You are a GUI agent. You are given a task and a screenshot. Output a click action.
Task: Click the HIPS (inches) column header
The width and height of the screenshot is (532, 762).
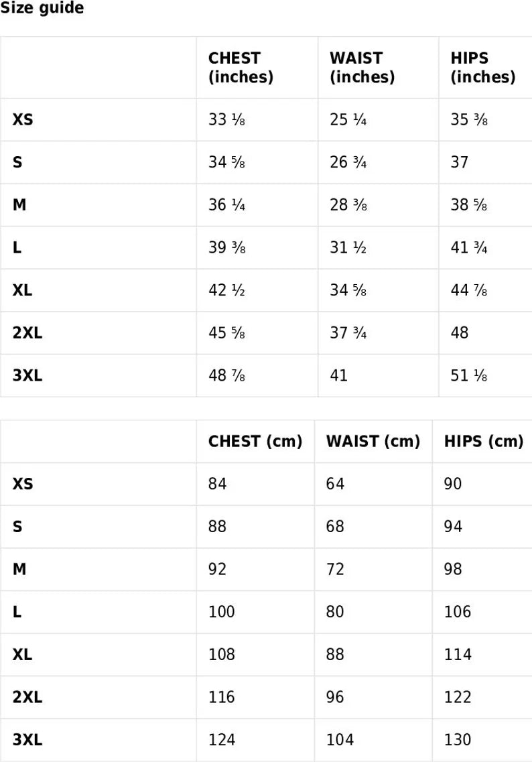click(482, 68)
